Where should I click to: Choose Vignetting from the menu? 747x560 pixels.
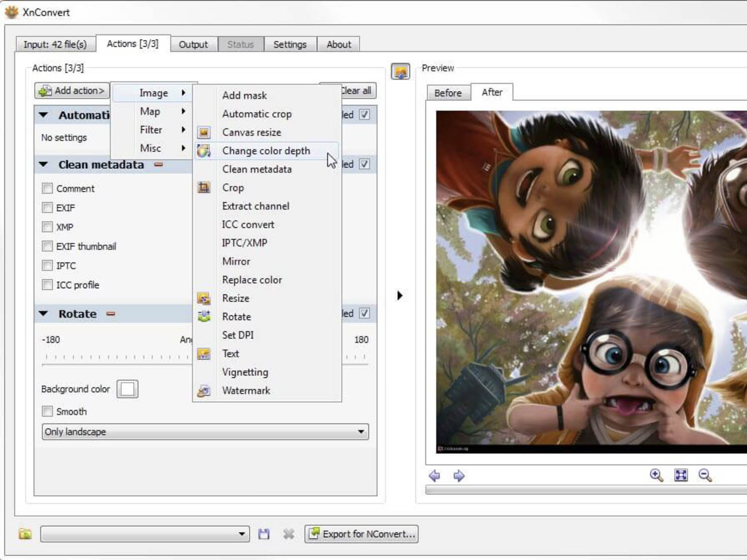click(267, 372)
